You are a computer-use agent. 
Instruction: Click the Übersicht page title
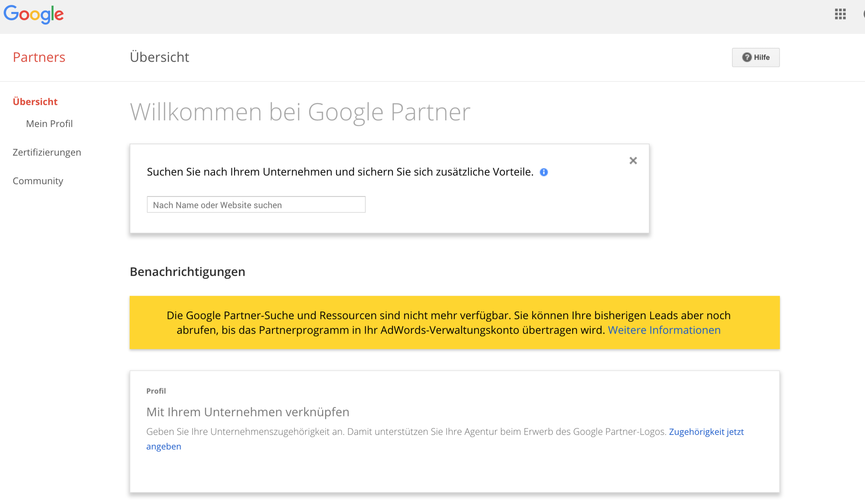pyautogui.click(x=159, y=57)
